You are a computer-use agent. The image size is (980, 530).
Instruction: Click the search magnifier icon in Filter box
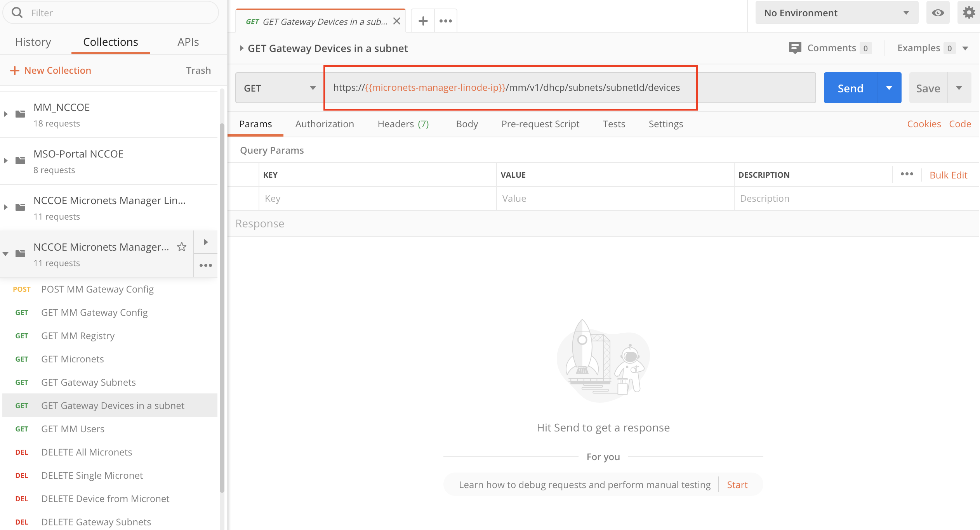click(17, 13)
